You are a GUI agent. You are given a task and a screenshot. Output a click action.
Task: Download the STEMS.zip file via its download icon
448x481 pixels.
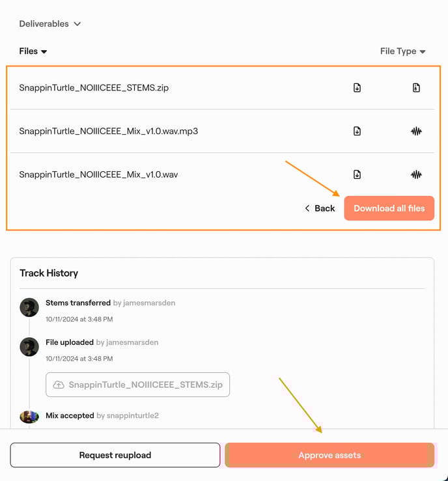click(x=357, y=88)
